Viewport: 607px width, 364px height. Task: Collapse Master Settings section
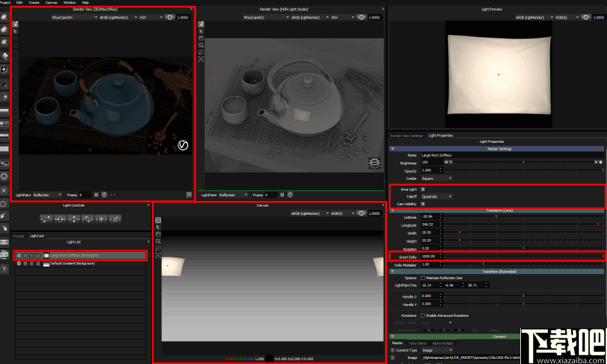coord(393,149)
